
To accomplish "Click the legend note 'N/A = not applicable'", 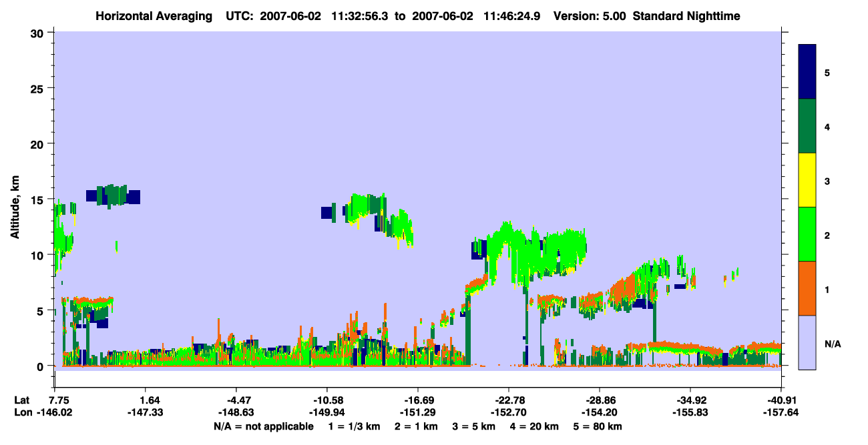I will (263, 426).
